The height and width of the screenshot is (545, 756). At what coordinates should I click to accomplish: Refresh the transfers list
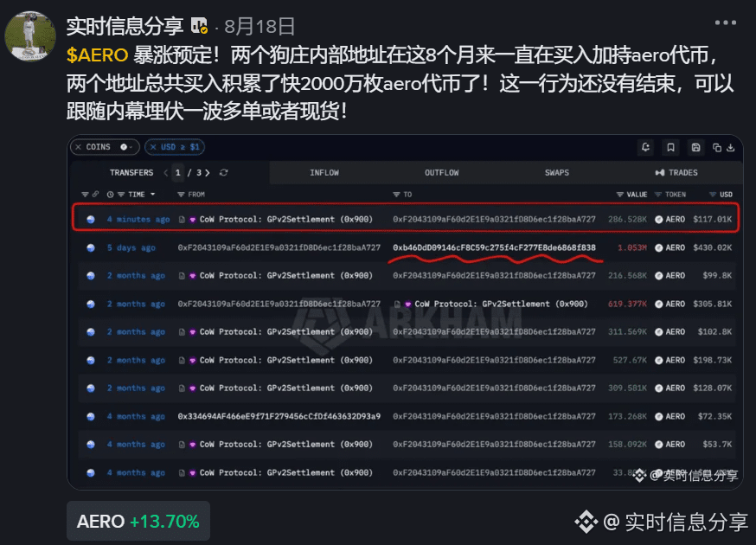224,173
